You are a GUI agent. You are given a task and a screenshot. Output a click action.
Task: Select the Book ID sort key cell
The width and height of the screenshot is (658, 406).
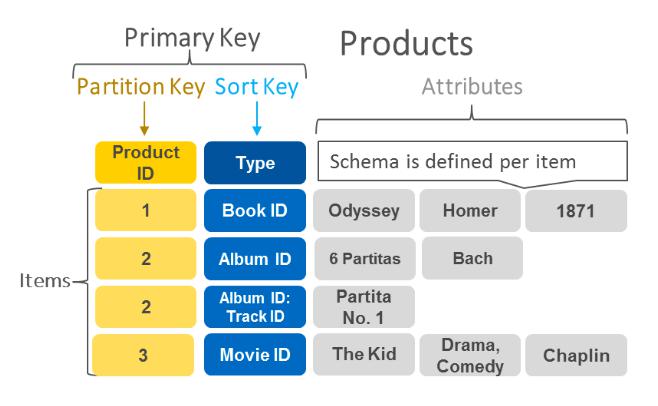pyautogui.click(x=255, y=211)
